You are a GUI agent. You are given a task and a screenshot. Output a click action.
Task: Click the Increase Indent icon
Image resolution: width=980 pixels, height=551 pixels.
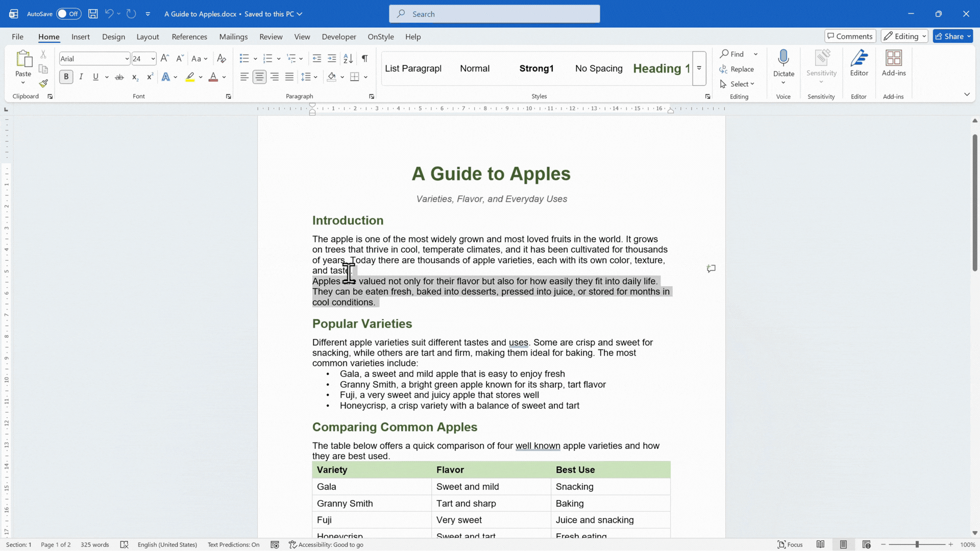click(x=332, y=59)
